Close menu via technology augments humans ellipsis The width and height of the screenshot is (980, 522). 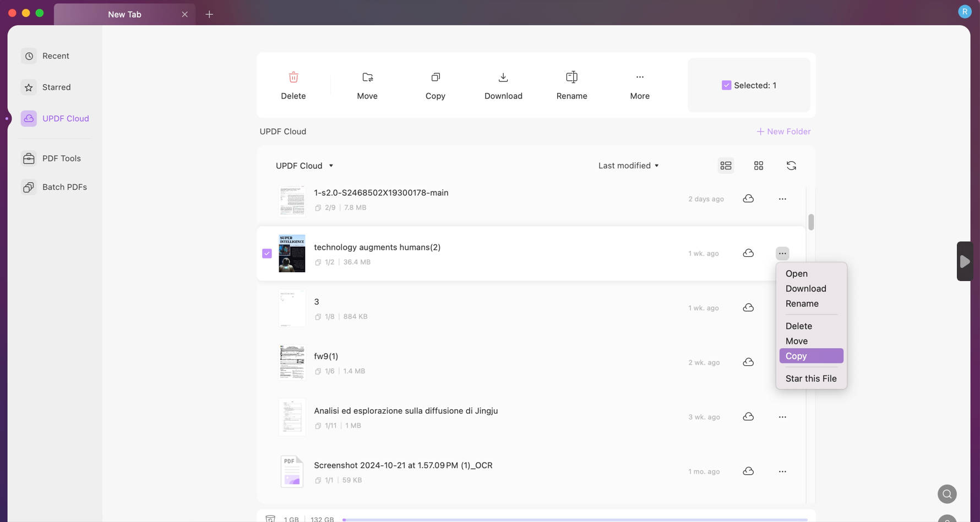click(782, 253)
